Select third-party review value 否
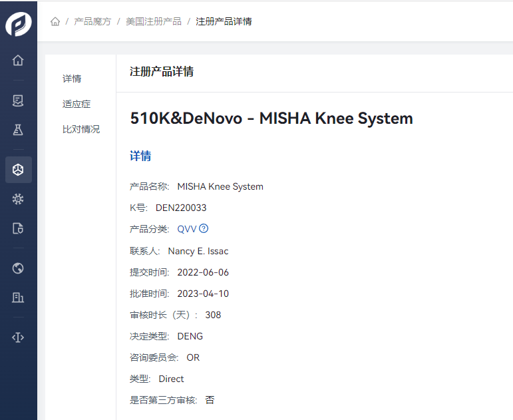 coord(210,400)
